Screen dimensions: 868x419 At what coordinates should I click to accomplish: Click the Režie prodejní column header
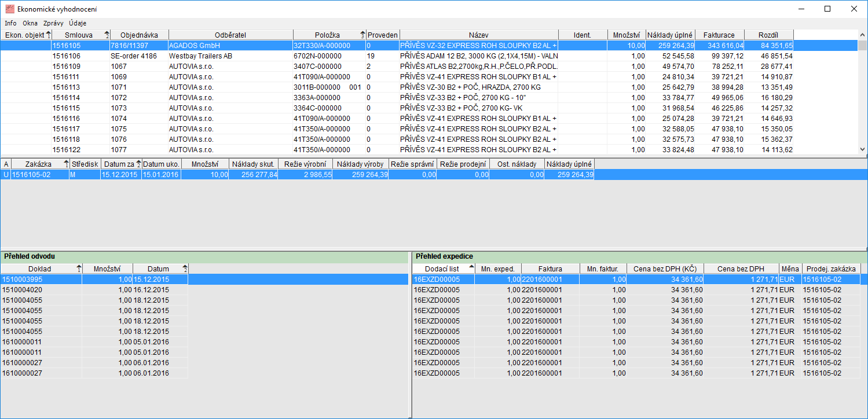[x=463, y=164]
